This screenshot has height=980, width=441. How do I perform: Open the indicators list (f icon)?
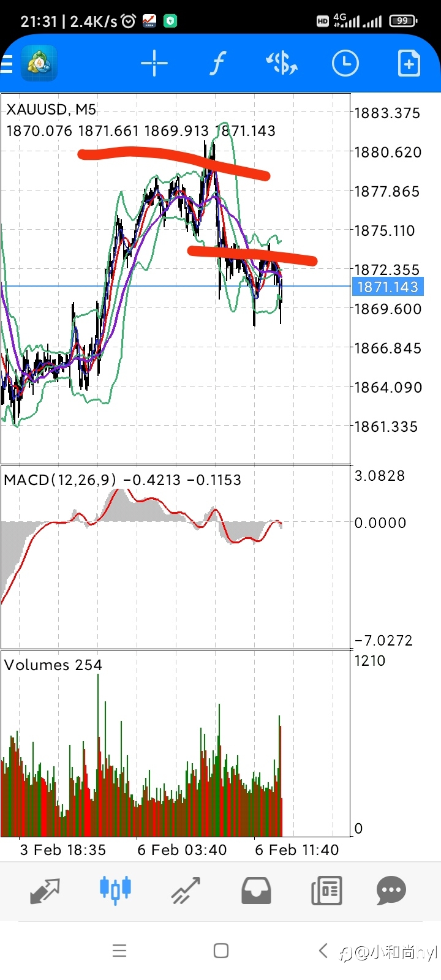218,63
